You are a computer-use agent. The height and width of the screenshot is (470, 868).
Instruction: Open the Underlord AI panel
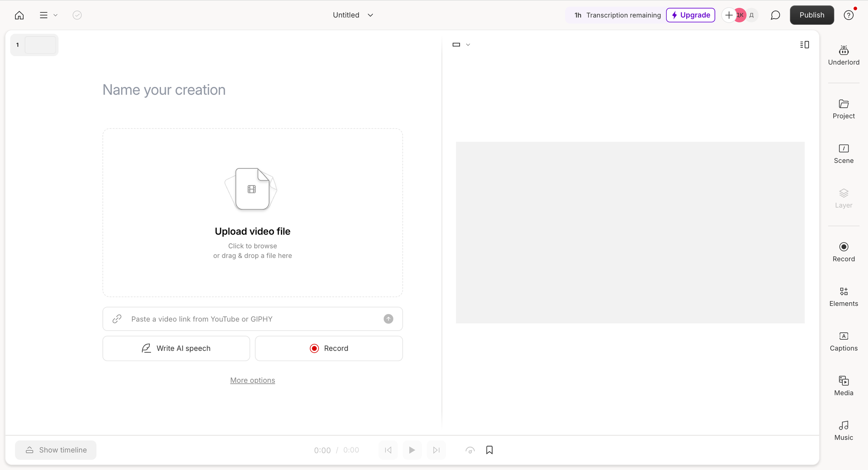pos(843,55)
